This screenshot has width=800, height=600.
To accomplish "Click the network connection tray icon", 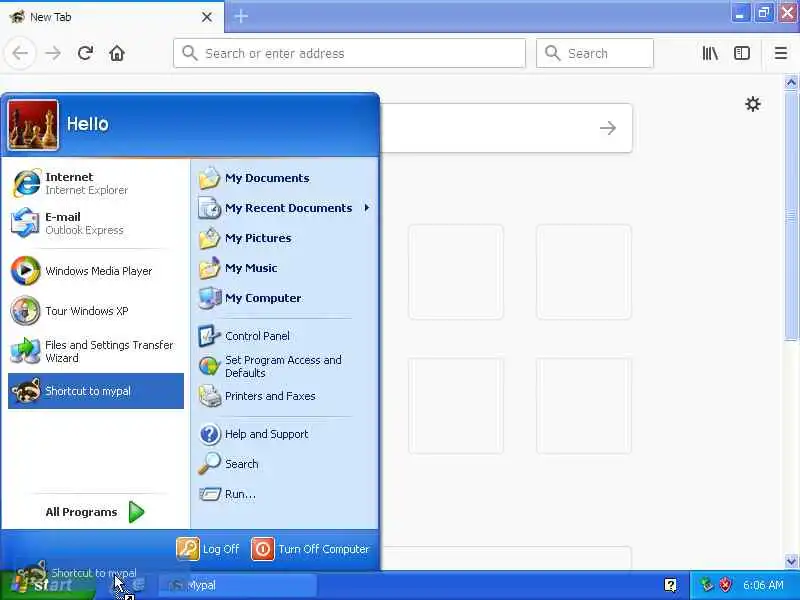I will tap(707, 585).
